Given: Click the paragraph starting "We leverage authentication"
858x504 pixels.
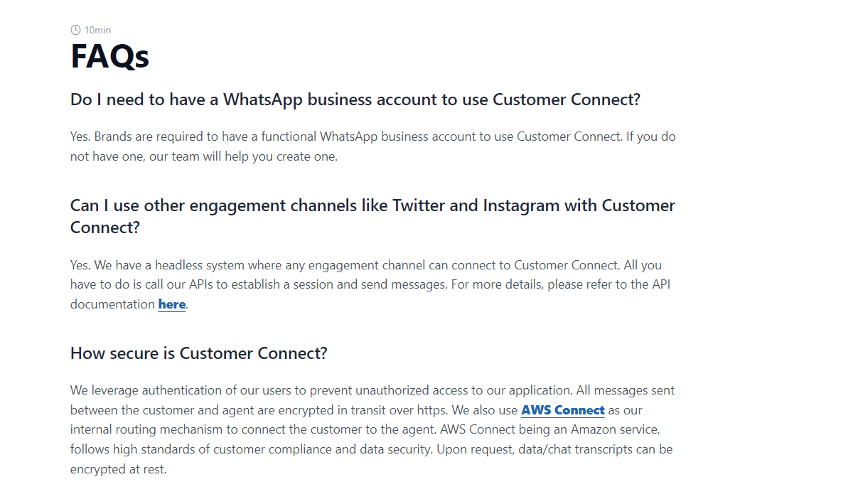Looking at the screenshot, I should coord(372,429).
